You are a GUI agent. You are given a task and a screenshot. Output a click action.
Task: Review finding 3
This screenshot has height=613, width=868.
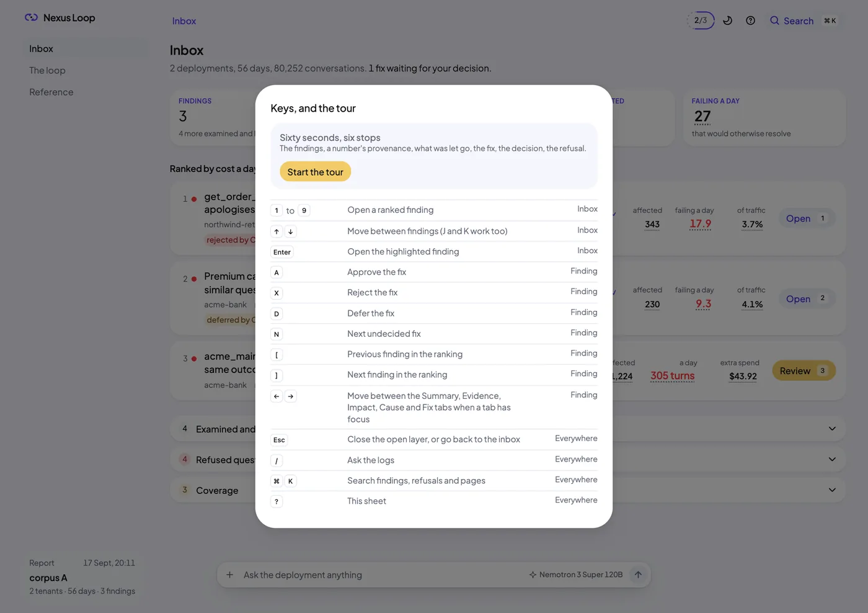click(804, 370)
